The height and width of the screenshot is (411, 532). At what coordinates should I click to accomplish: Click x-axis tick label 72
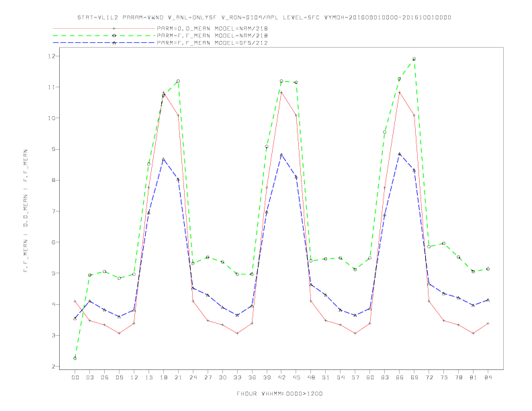[429, 377]
